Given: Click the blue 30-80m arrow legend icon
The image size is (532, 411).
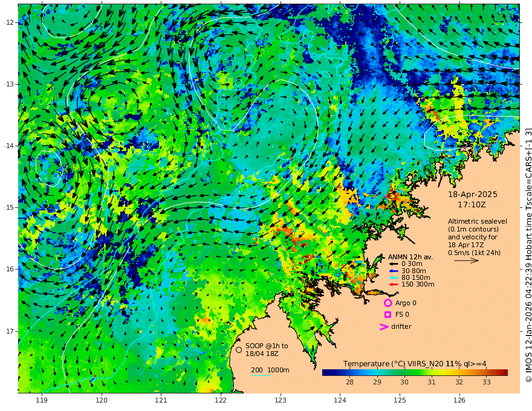Looking at the screenshot, I should (394, 271).
